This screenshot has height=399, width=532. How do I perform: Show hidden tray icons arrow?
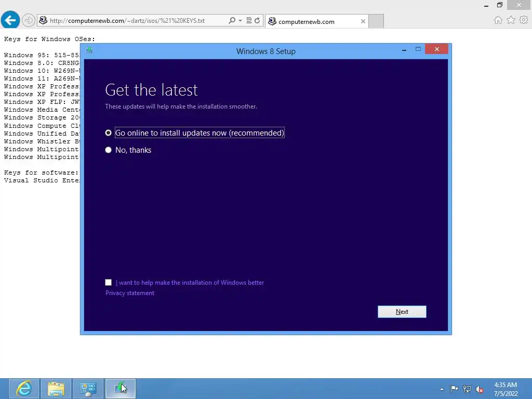pos(442,389)
